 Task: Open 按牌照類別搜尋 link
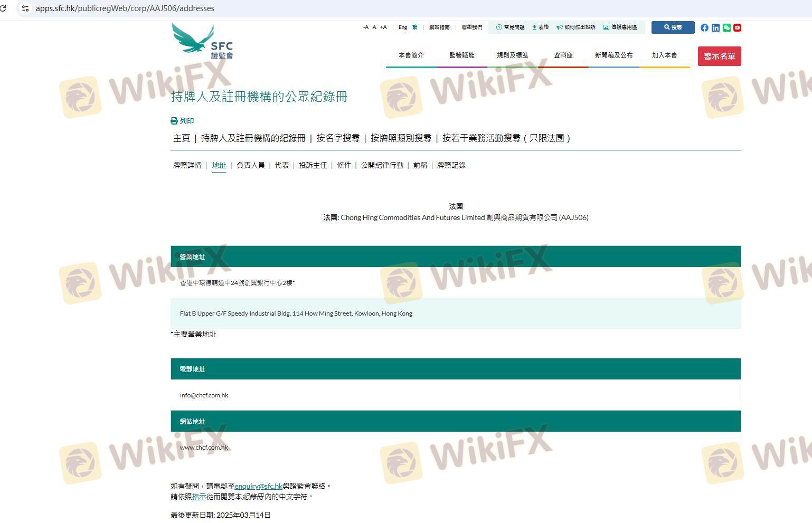[x=401, y=138]
